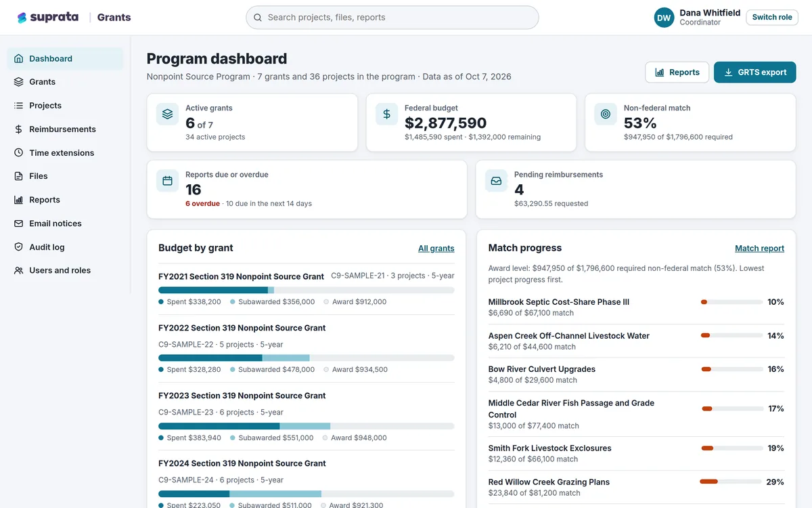Click the Non-federal match target icon
This screenshot has height=508, width=812.
coord(606,114)
